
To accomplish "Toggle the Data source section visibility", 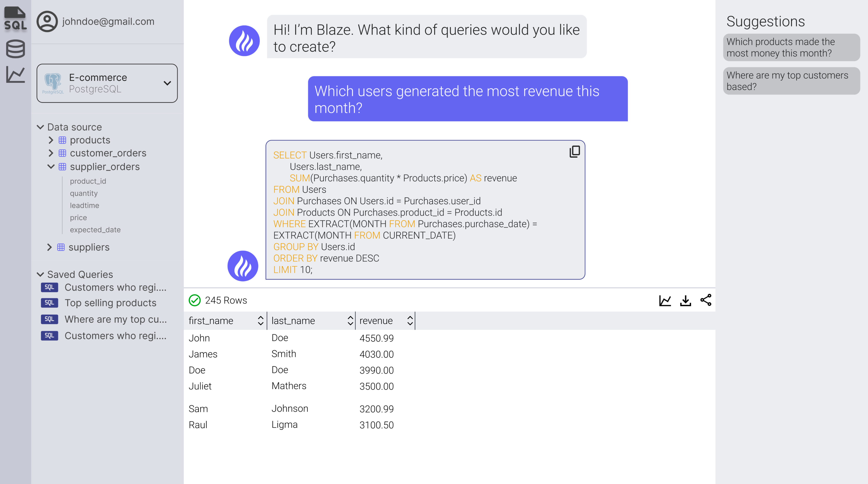I will [x=42, y=126].
